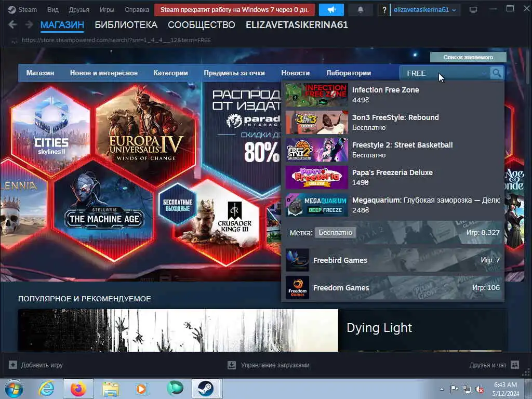Screen dimensions: 532x399
Task: Click the Steam taskbar icon
Action: coord(206,389)
